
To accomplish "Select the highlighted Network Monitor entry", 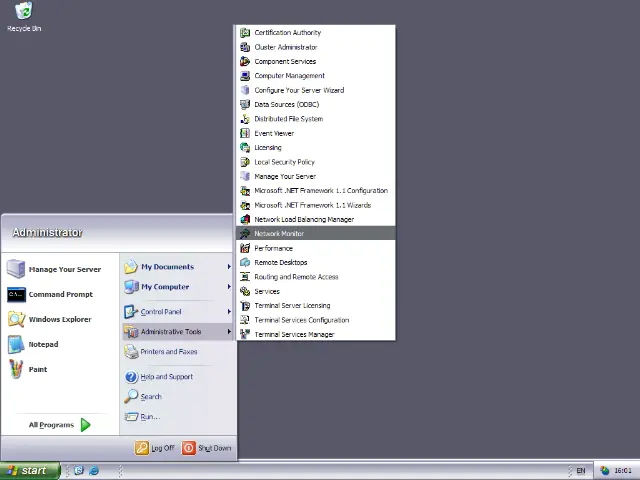I will 316,233.
